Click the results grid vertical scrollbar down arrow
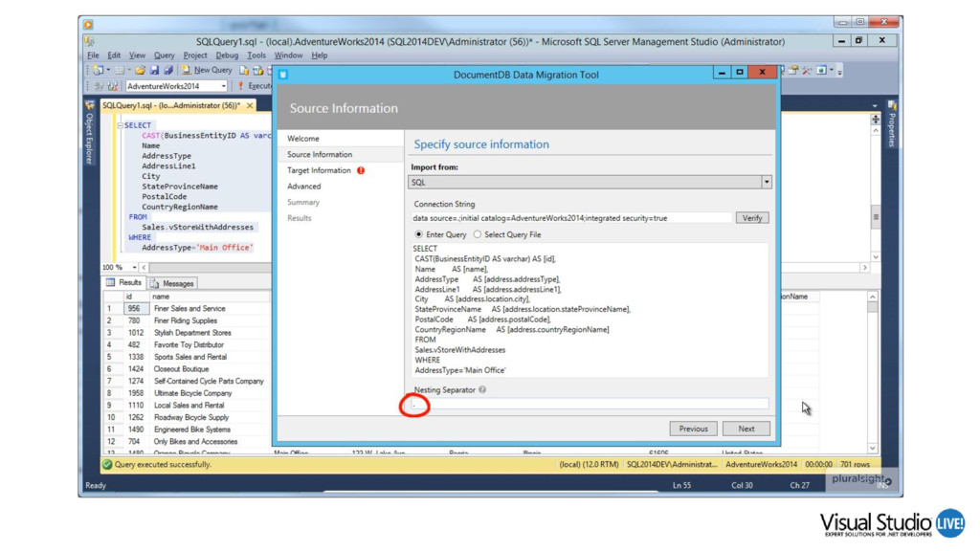980x551 pixels. coord(873,448)
